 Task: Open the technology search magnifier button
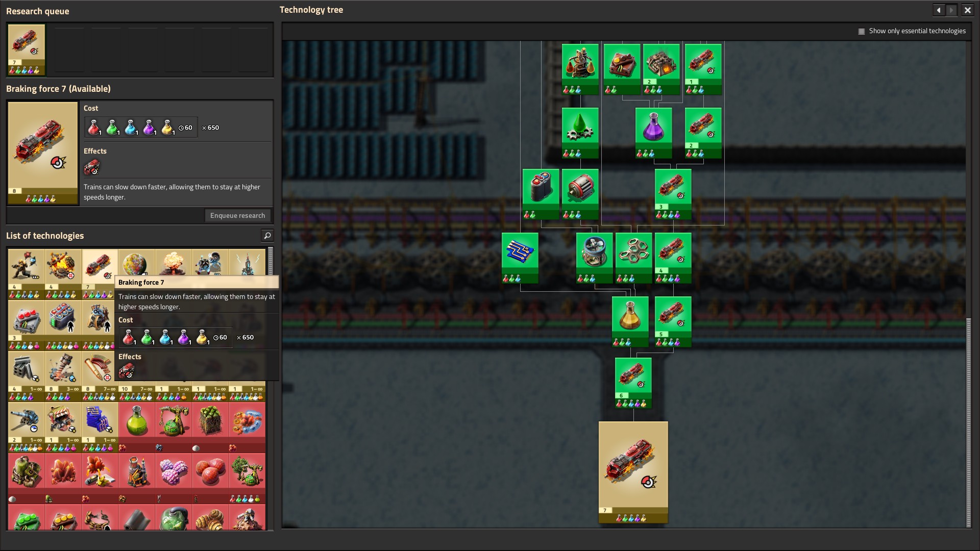click(x=267, y=235)
